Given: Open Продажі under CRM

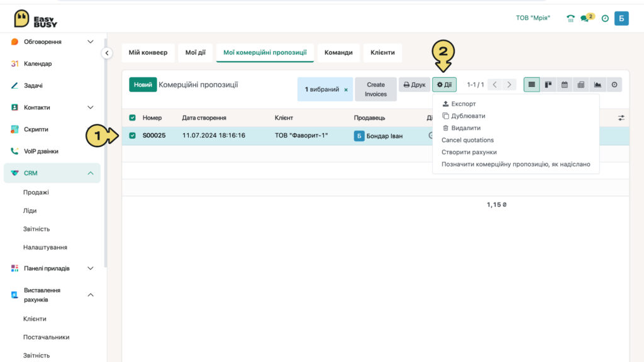Looking at the screenshot, I should pyautogui.click(x=36, y=192).
